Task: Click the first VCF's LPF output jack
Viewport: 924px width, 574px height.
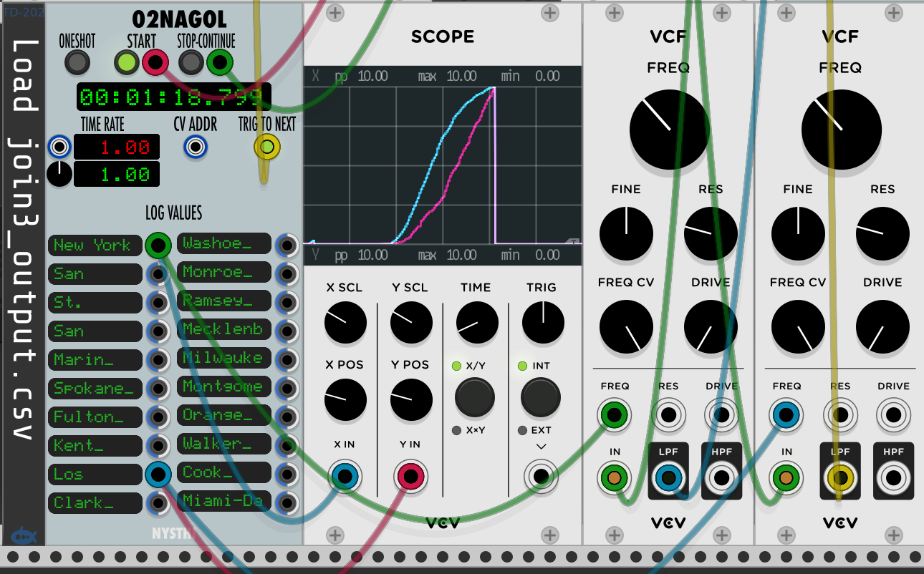Action: [668, 477]
